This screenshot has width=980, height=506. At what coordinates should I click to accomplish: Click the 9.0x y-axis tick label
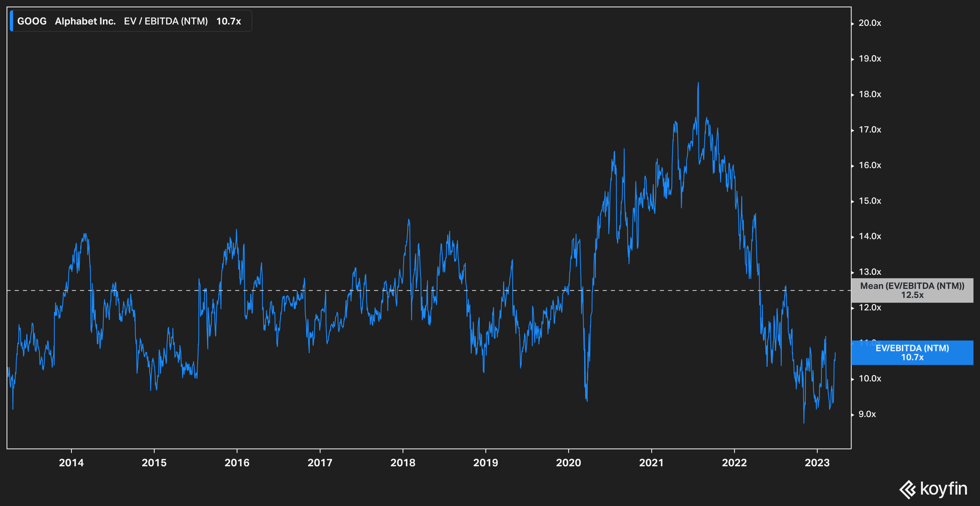[x=867, y=414]
